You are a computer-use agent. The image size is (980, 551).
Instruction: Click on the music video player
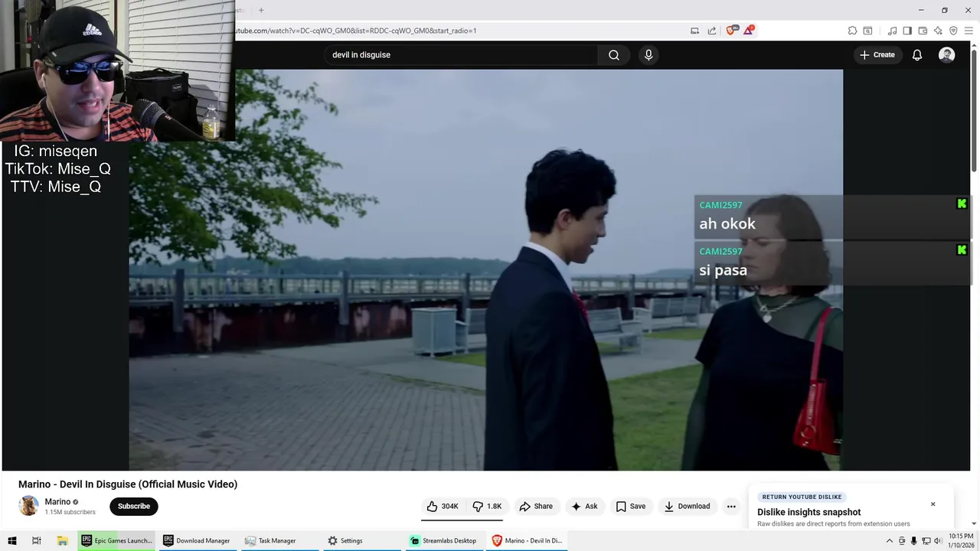(x=485, y=269)
